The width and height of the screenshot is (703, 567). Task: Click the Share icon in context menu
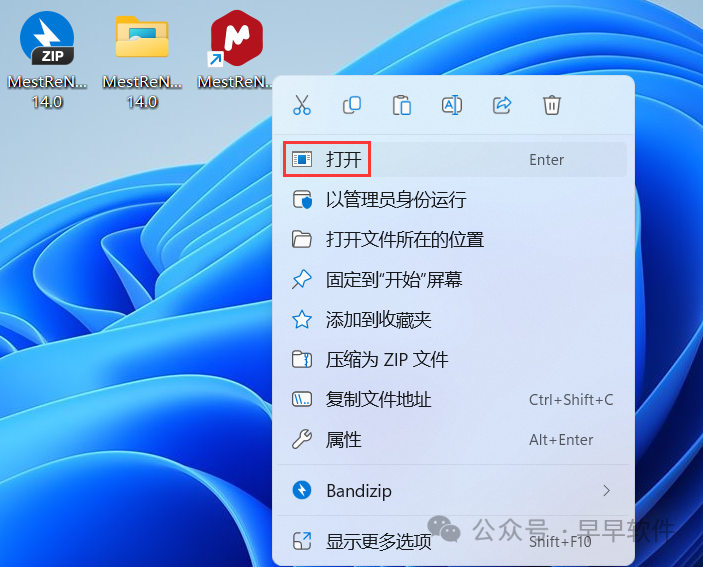[x=502, y=105]
